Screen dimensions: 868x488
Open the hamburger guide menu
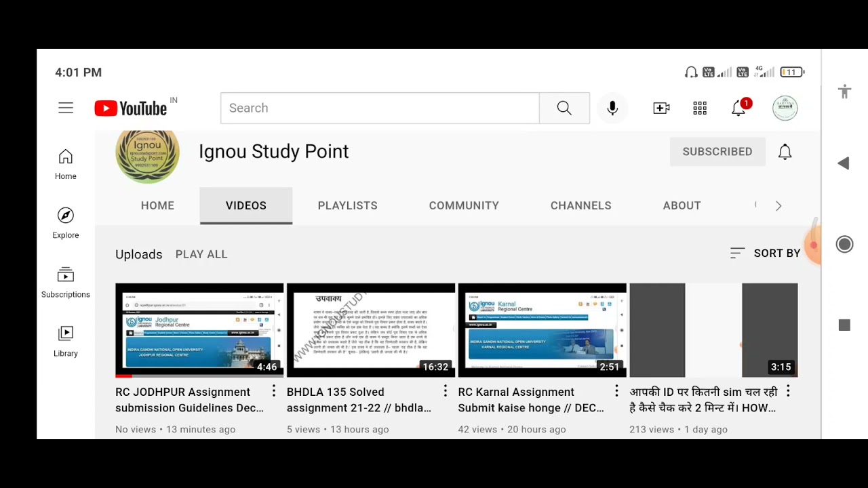[x=66, y=108]
